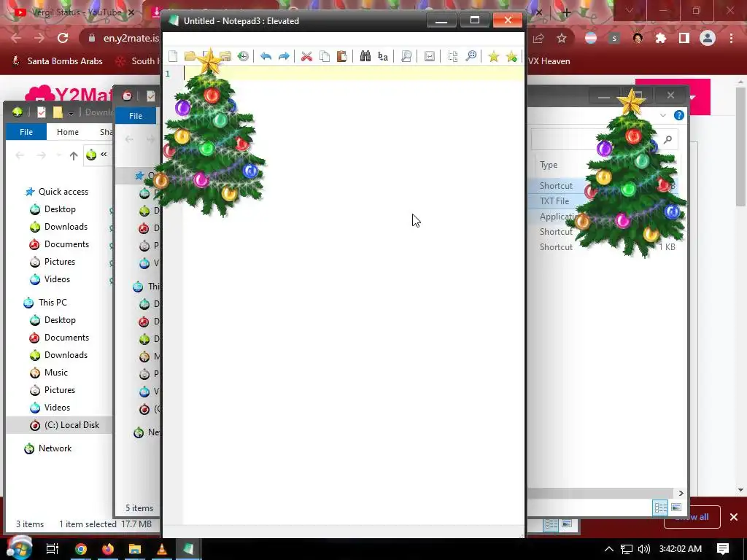Create a new document in Notepad3
Viewport: 747px width, 560px height.
(173, 57)
